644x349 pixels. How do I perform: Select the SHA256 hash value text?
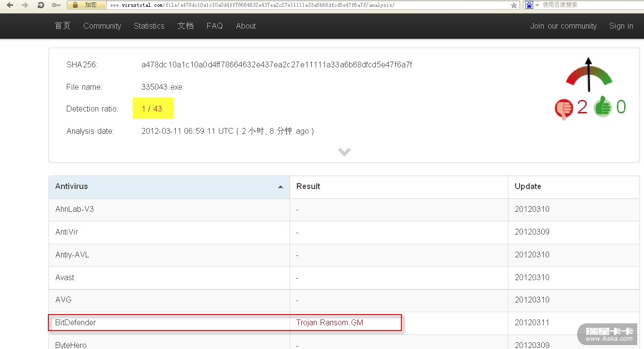pyautogui.click(x=276, y=64)
